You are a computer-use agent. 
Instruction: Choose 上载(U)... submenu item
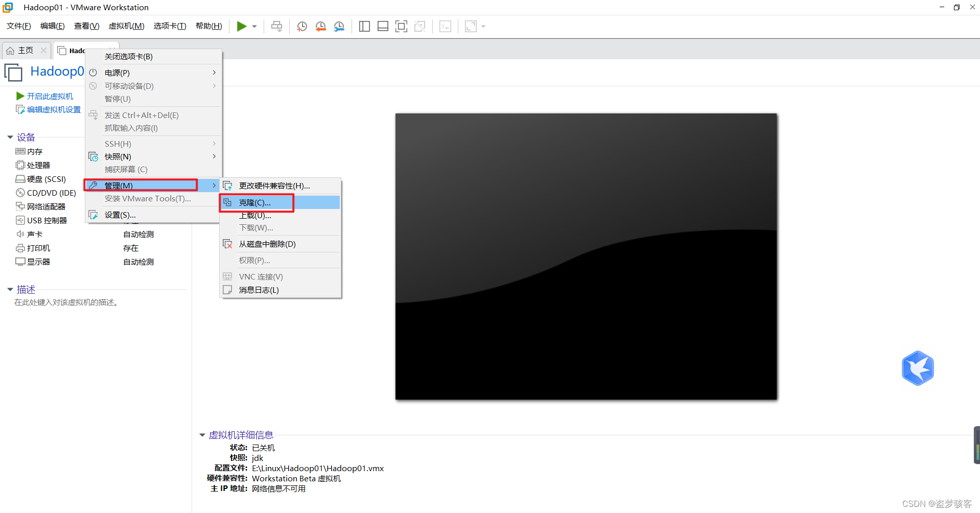click(281, 216)
